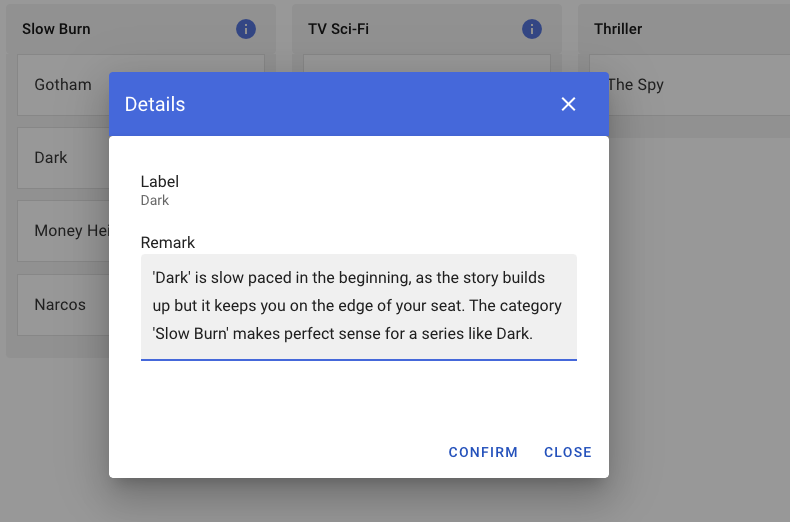The height and width of the screenshot is (522, 790).
Task: Click the Slow Burn column title
Action: 56,29
